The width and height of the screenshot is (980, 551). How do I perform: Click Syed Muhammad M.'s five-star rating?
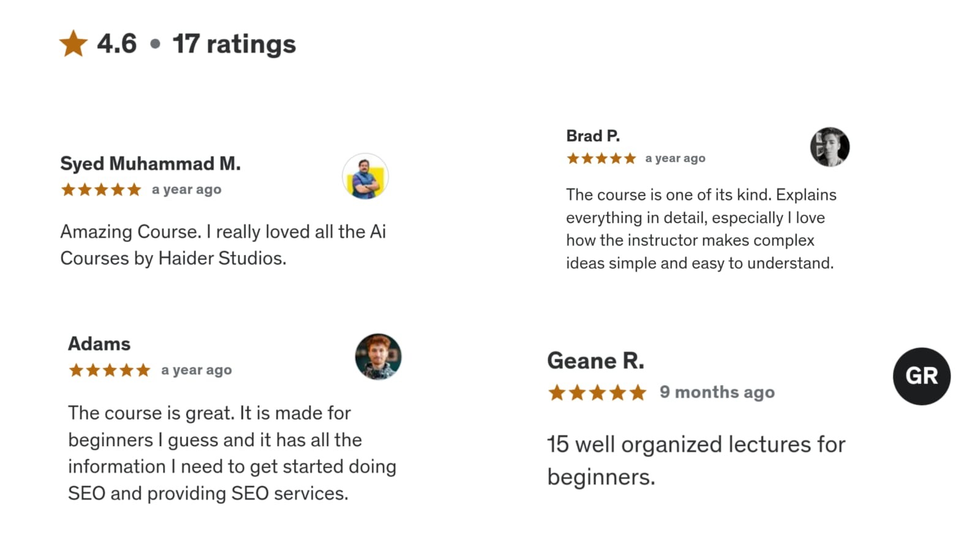coord(101,190)
